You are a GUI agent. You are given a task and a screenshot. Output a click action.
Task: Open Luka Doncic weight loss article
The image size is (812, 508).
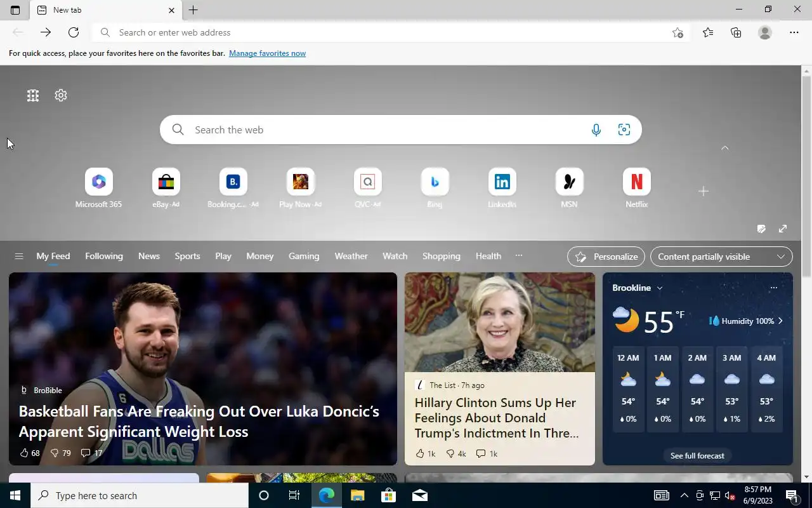(199, 421)
